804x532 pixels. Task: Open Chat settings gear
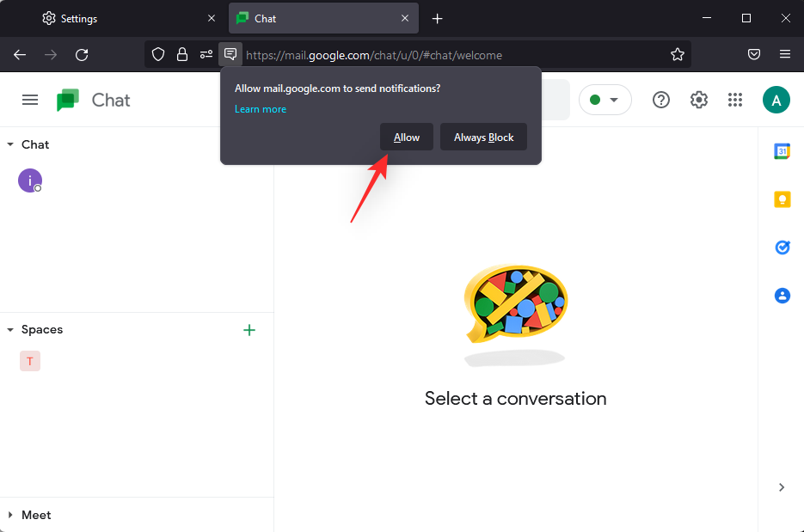699,101
